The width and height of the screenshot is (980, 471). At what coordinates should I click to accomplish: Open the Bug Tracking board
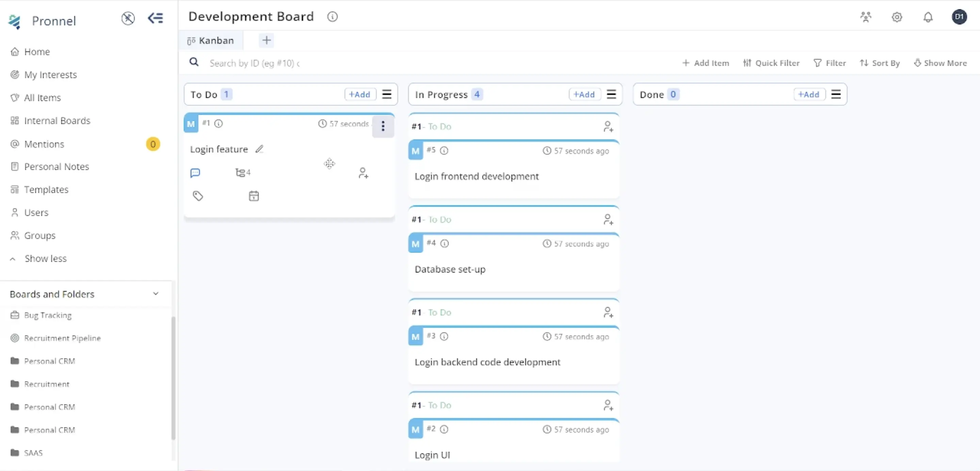click(x=48, y=315)
